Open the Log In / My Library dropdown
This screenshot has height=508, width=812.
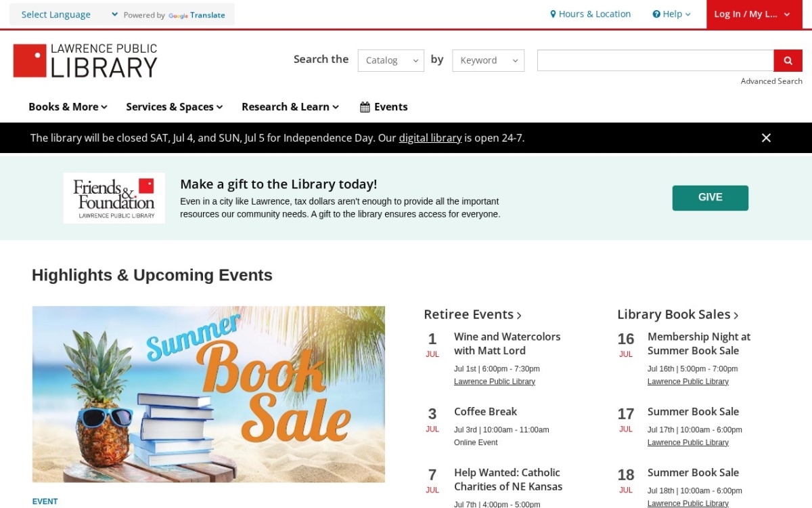pyautogui.click(x=754, y=14)
